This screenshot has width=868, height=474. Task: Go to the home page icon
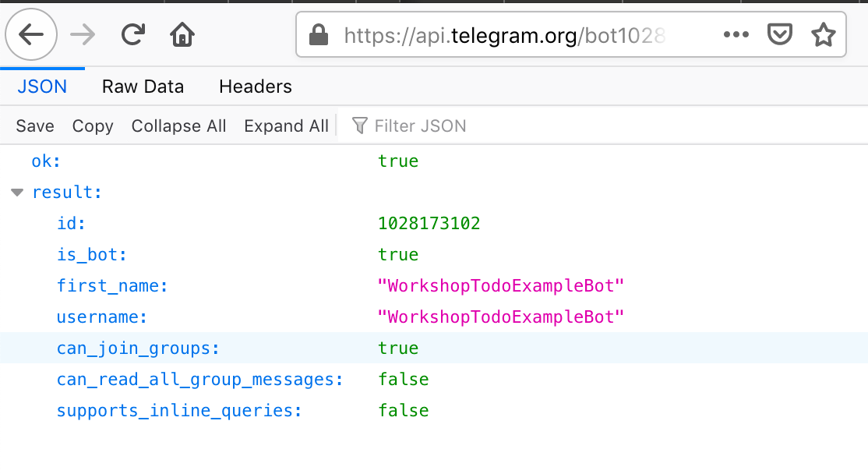coord(182,35)
